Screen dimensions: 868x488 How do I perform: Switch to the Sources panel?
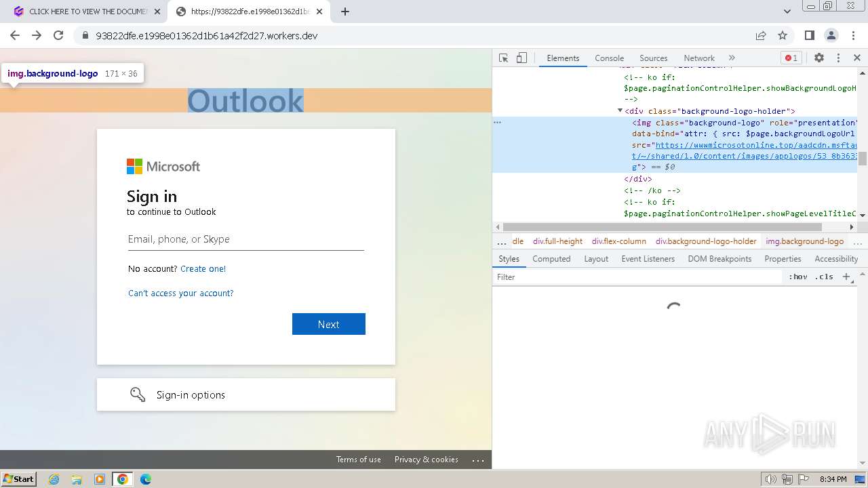[653, 58]
